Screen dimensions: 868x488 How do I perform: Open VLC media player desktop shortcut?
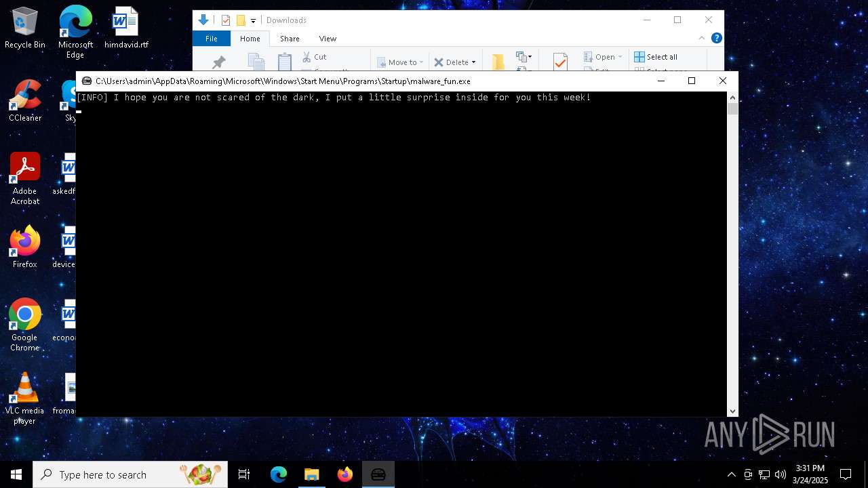tap(25, 399)
